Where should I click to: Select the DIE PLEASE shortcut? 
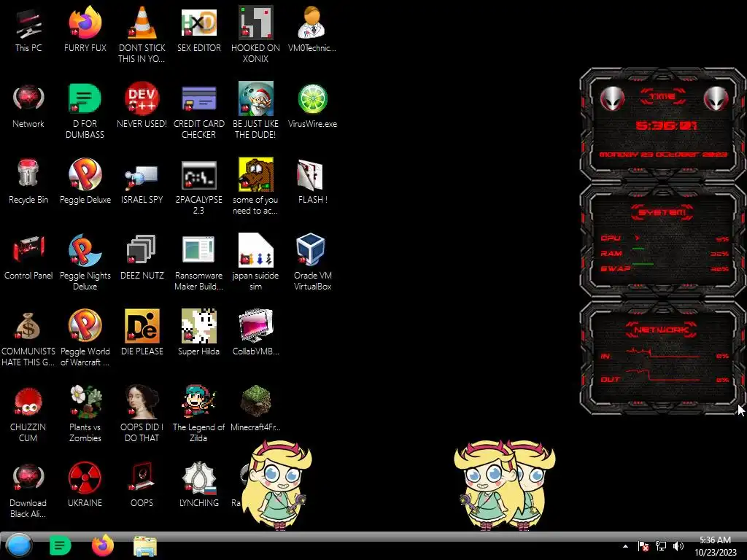click(142, 332)
